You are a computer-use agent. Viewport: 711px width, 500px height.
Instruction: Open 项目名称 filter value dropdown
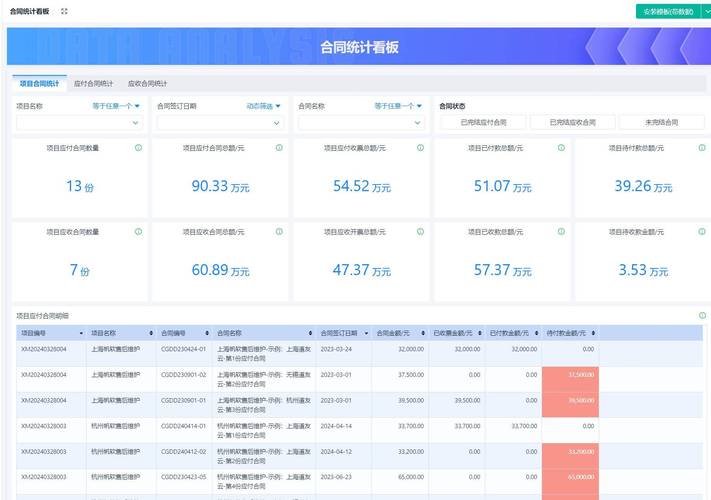(79, 123)
